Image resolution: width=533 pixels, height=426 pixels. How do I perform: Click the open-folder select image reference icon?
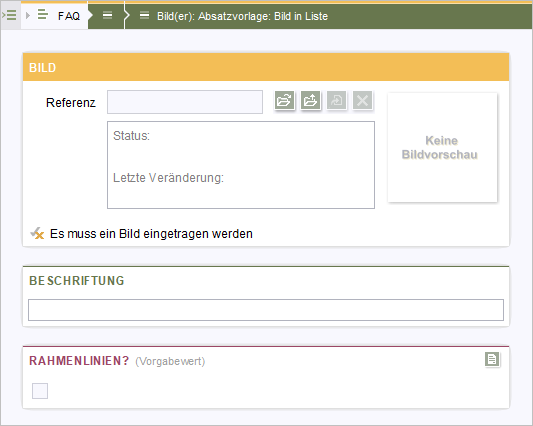[285, 100]
